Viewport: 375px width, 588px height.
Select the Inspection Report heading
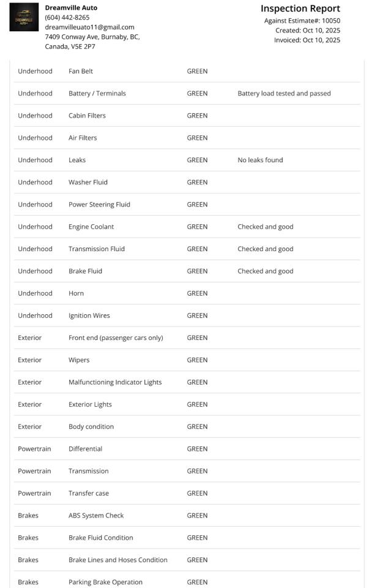pyautogui.click(x=300, y=9)
